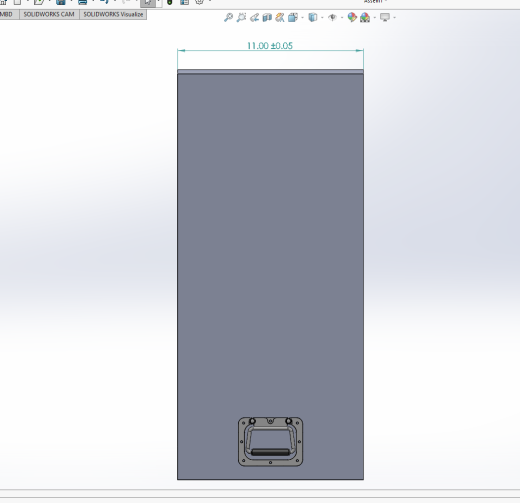Select the 11.00 ±0.05 dimension text
The image size is (520, 503).
pyautogui.click(x=270, y=46)
